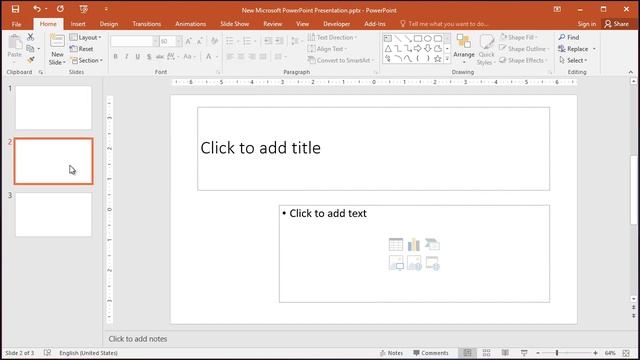This screenshot has width=640, height=360.
Task: Switch to Slide Sorter view
Action: tap(486, 353)
